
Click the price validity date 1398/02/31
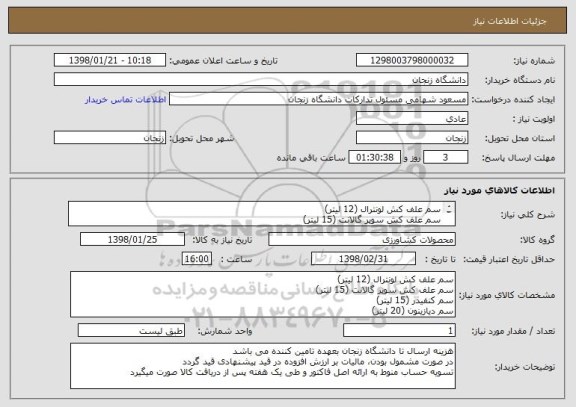click(x=363, y=259)
